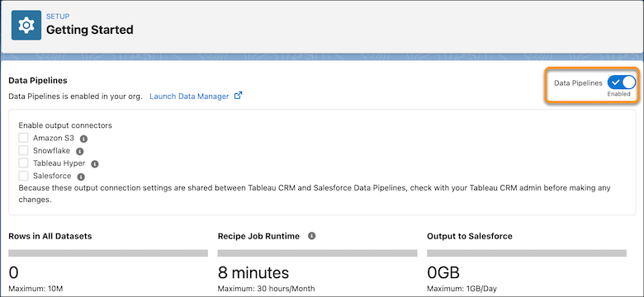
Task: Click the Snowflake info icon
Action: click(x=80, y=151)
